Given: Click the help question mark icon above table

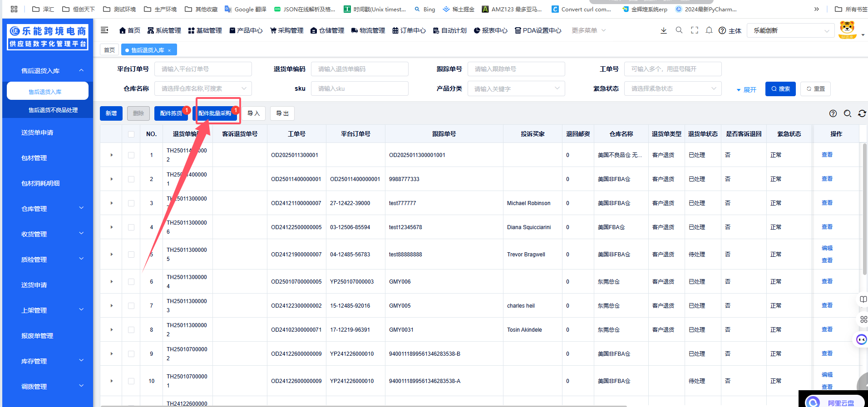Looking at the screenshot, I should (x=833, y=113).
